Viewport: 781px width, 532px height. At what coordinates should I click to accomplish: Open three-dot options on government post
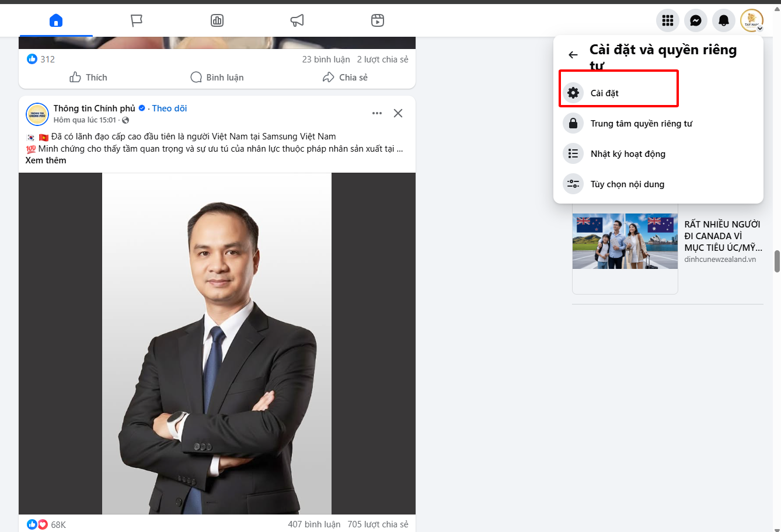pos(377,113)
